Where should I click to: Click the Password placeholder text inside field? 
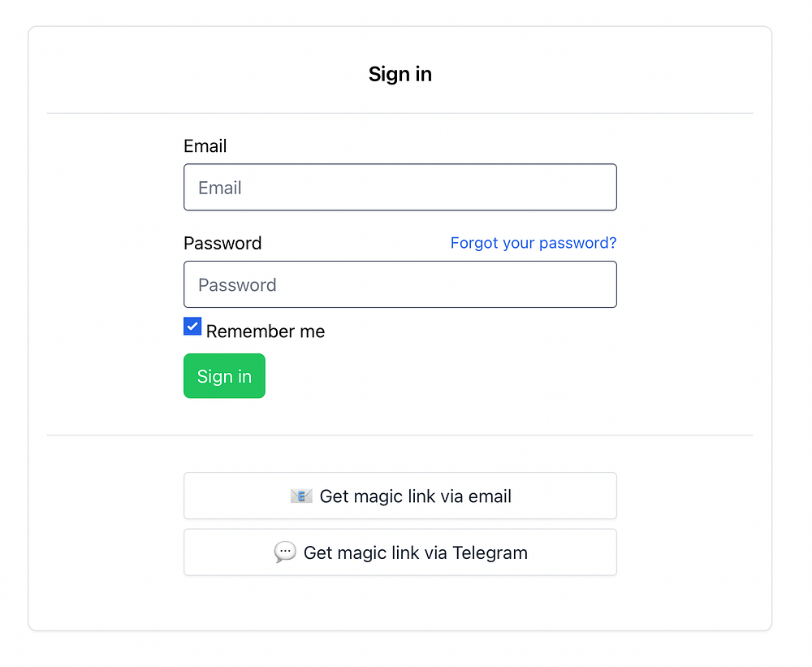pos(237,285)
